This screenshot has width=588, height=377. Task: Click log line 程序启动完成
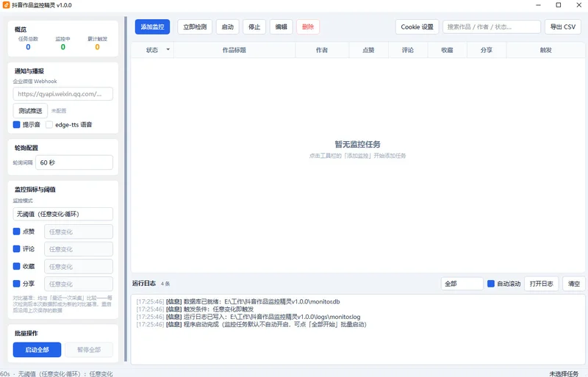point(251,324)
